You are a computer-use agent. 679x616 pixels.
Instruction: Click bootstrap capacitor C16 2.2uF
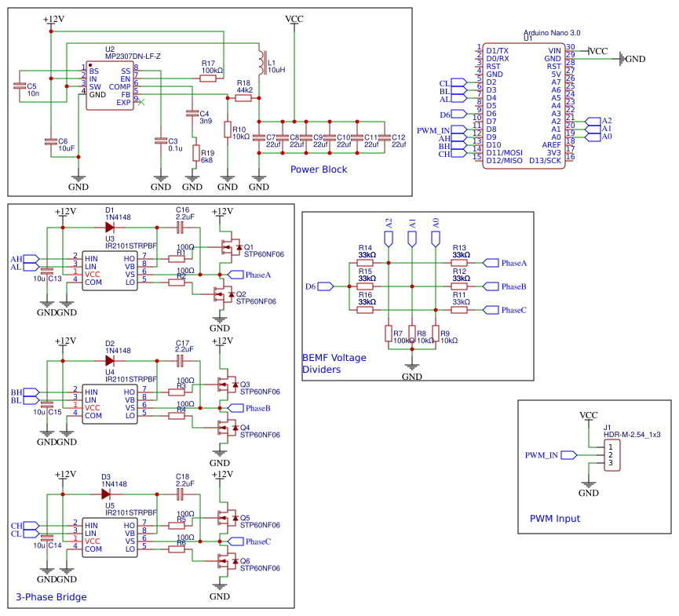coord(180,228)
